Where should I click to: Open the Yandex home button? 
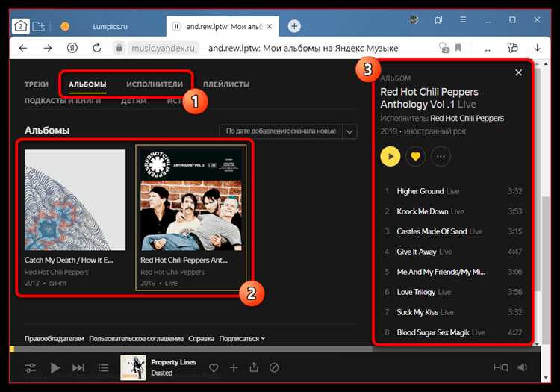72,48
